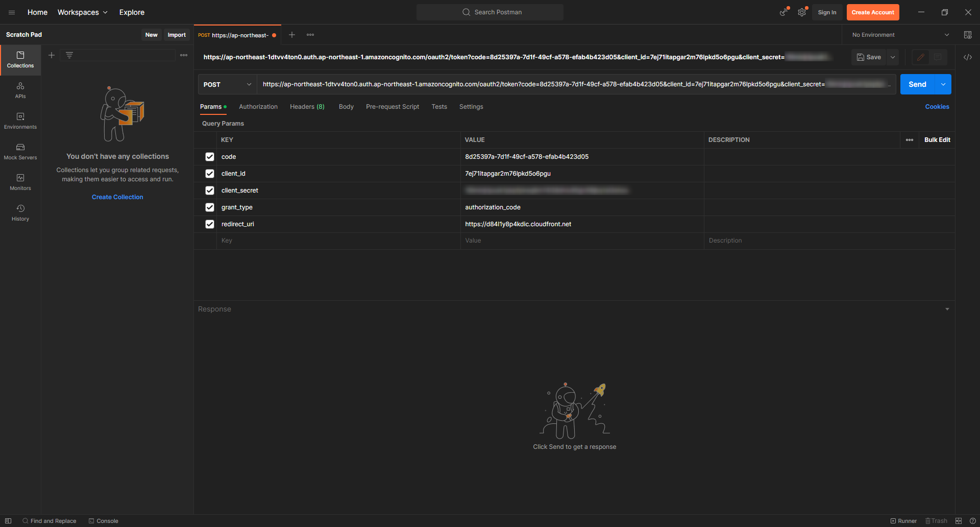Viewport: 980px width, 527px height.
Task: Switch to the Settings tab
Action: point(471,107)
